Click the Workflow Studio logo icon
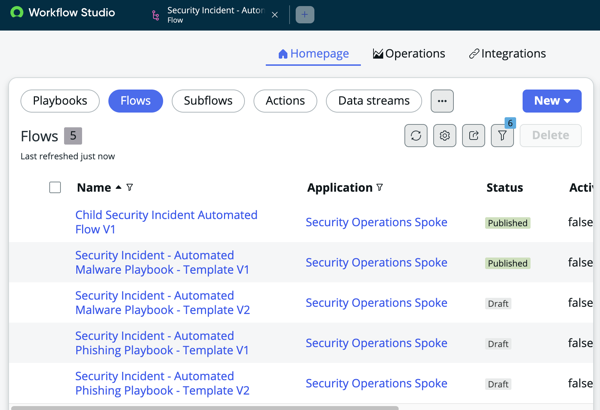600x410 pixels. pos(17,12)
